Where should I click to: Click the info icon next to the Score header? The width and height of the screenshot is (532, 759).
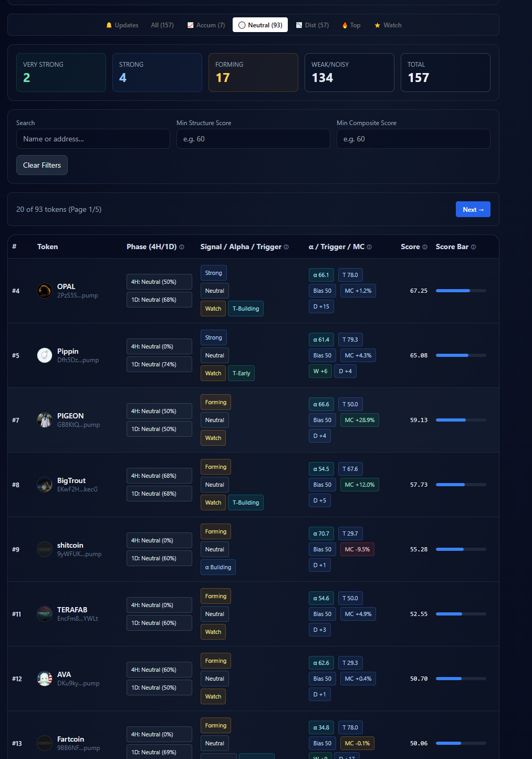tap(425, 247)
